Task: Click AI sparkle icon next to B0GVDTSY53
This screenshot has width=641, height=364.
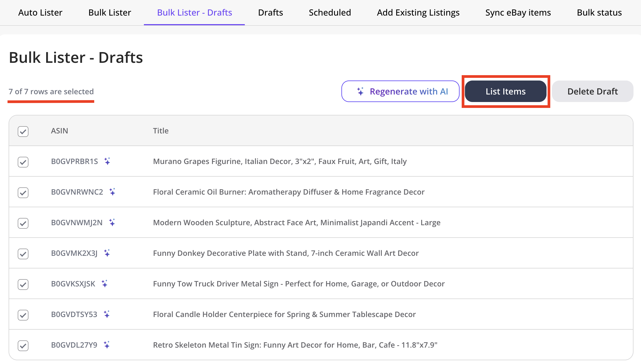Action: (107, 314)
